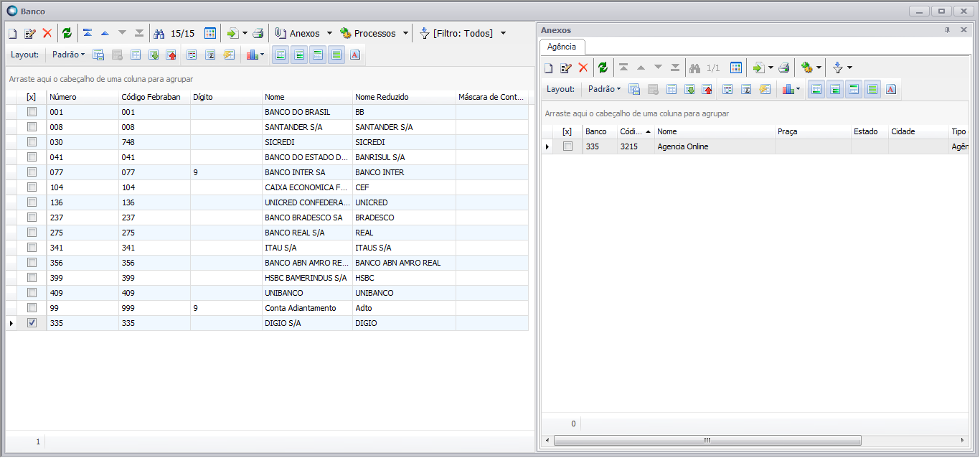Click the new record icon in Anexos panel

click(x=548, y=67)
